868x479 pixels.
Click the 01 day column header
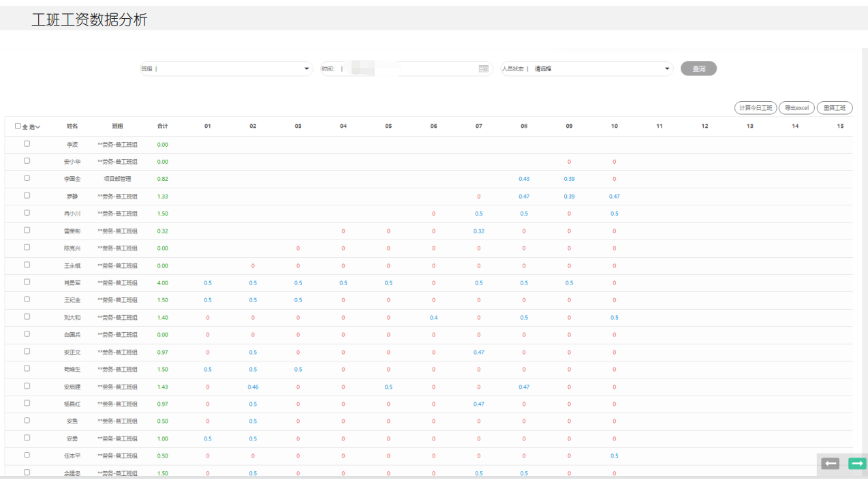pos(208,126)
